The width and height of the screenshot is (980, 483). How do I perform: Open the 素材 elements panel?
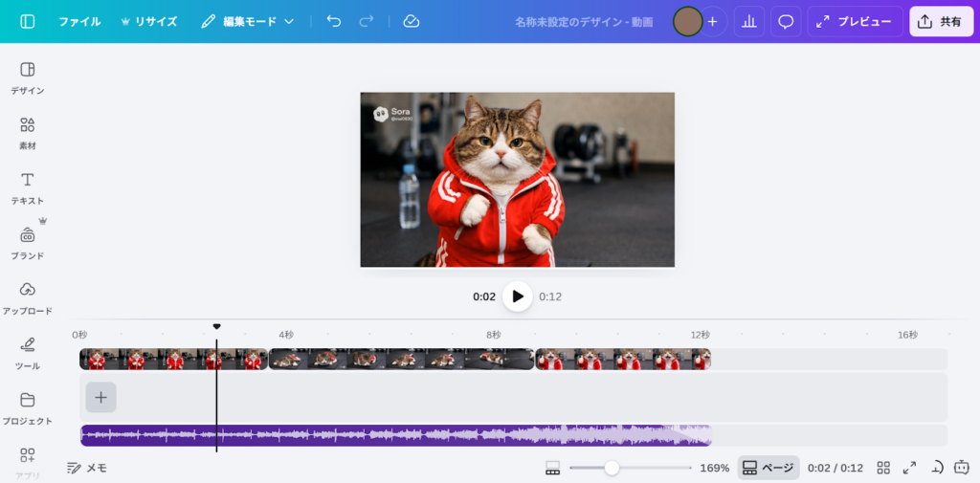click(28, 133)
